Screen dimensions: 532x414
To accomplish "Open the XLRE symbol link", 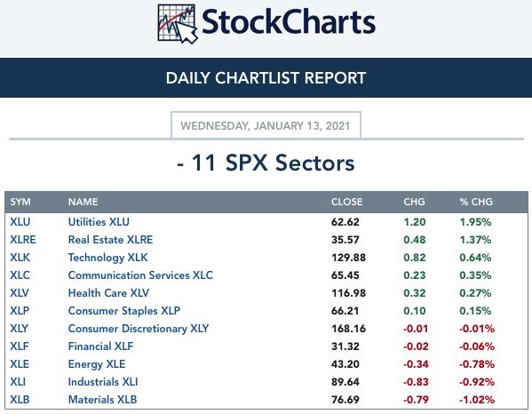I will click(x=23, y=240).
